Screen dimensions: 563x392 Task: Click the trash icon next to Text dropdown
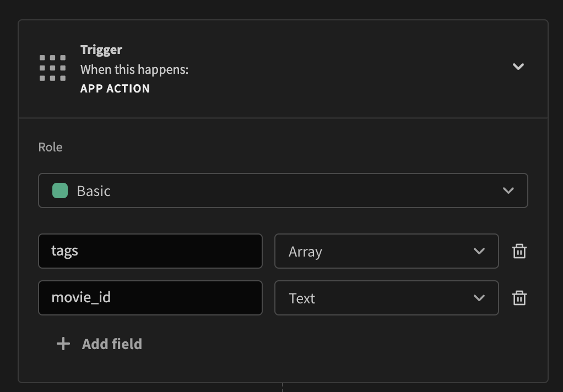coord(519,298)
